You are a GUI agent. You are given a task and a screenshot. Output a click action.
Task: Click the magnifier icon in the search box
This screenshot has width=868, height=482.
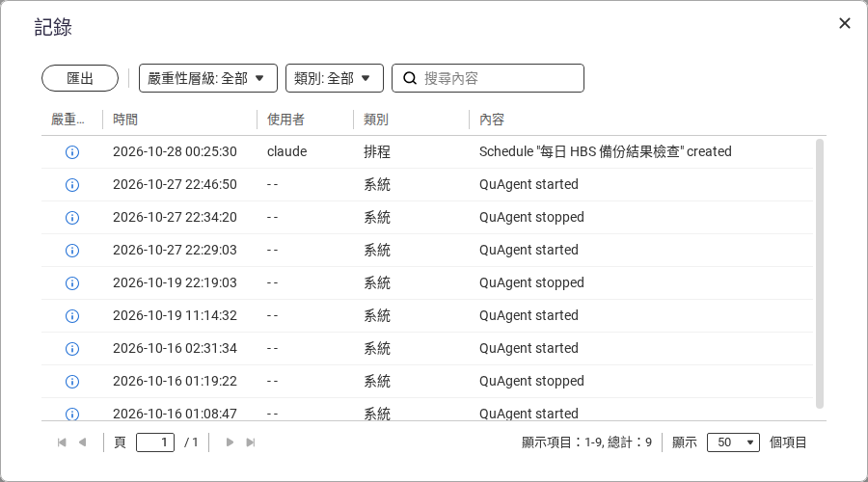(410, 78)
